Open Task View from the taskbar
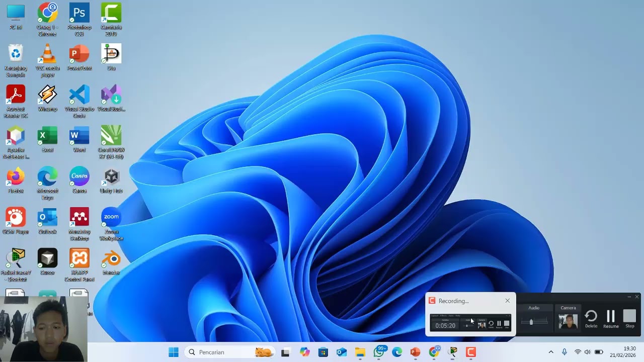 pyautogui.click(x=285, y=352)
